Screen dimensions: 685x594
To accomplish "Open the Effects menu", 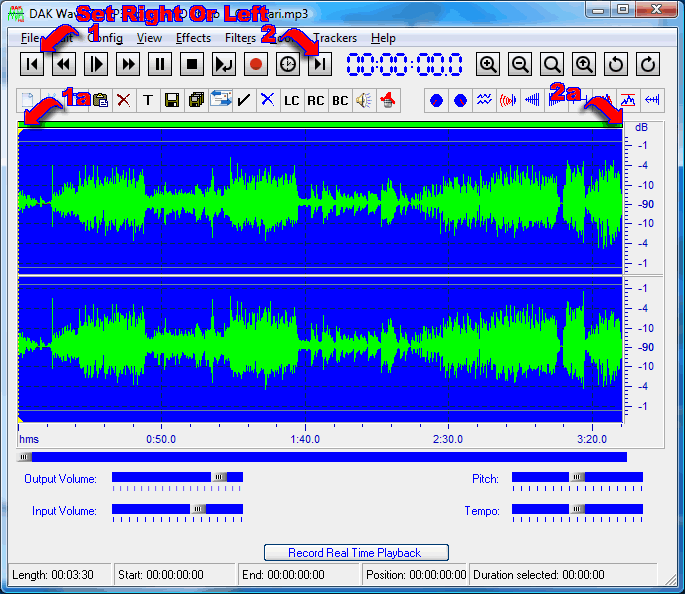I will tap(193, 38).
